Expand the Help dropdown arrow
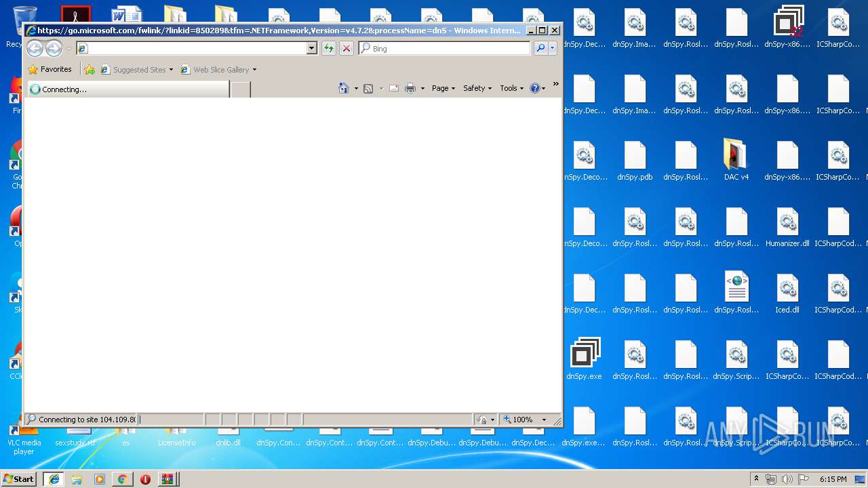 (543, 88)
